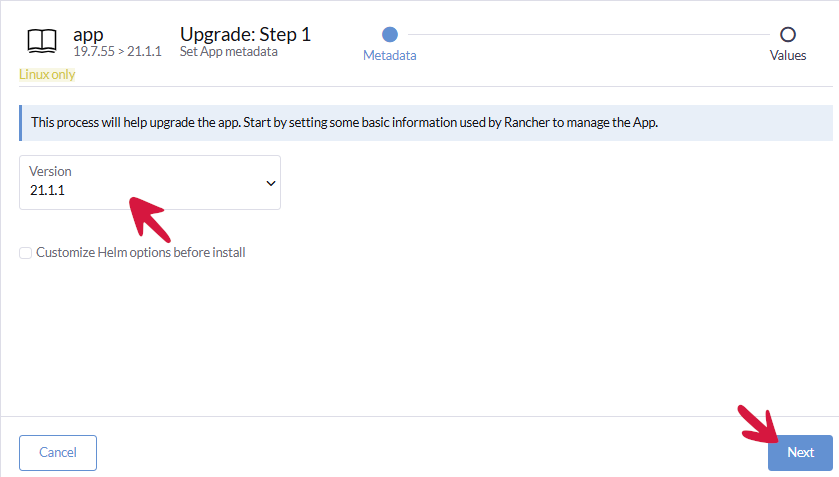Image resolution: width=839 pixels, height=477 pixels.
Task: Click the 19.7.55 > 21.1.1 version text
Action: point(117,51)
